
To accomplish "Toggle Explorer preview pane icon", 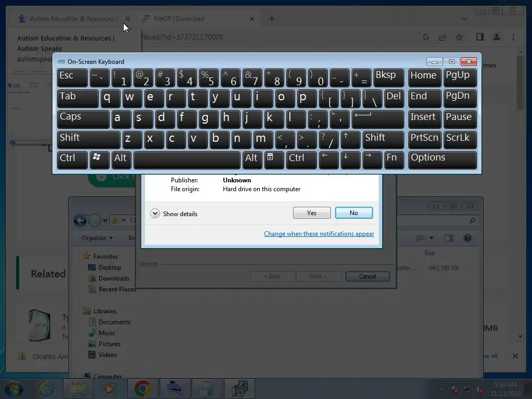I will (449, 238).
